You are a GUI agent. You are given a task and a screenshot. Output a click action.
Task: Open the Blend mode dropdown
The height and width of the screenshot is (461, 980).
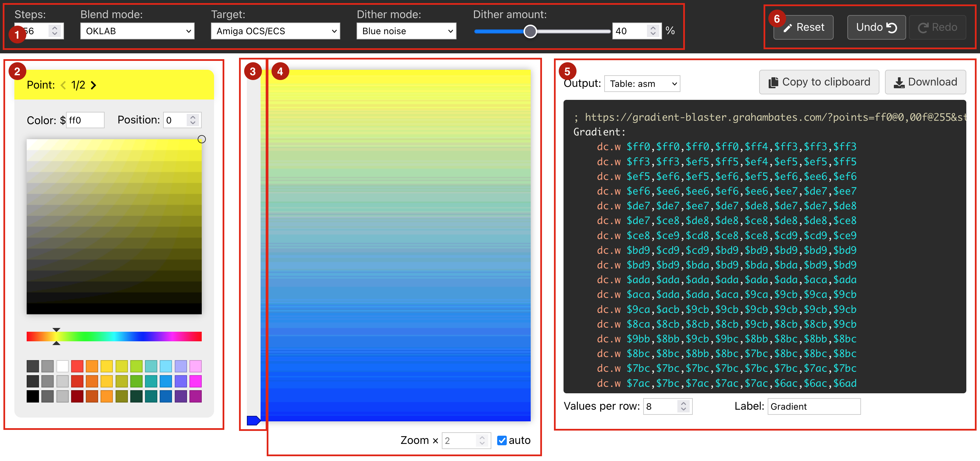tap(137, 27)
